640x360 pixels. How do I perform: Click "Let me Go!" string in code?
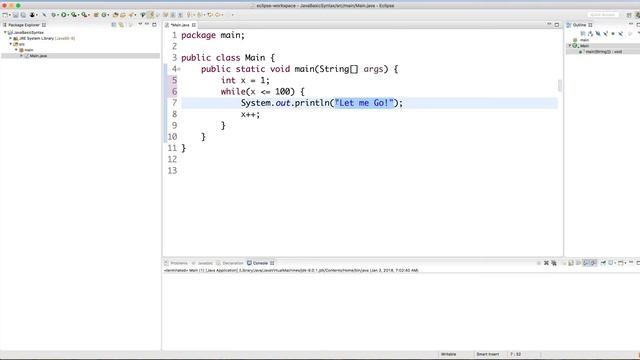coord(364,103)
